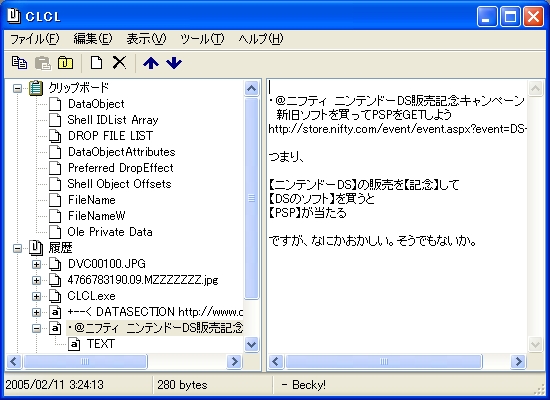Expand the DVC00100.JPG node
550x400 pixels.
36,264
